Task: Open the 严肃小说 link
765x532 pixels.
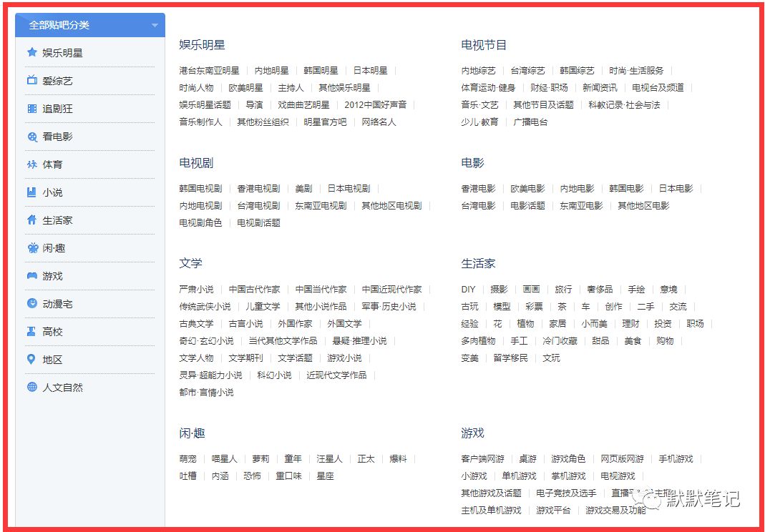Action: 196,290
